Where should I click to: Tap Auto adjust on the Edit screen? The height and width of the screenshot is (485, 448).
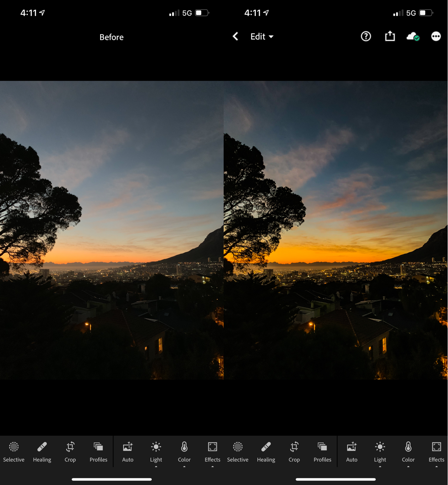point(352,452)
